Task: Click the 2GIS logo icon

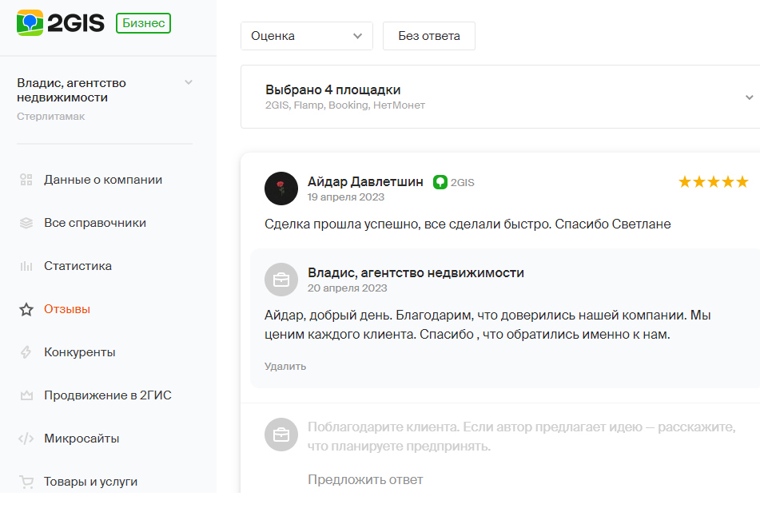Action: click(30, 23)
